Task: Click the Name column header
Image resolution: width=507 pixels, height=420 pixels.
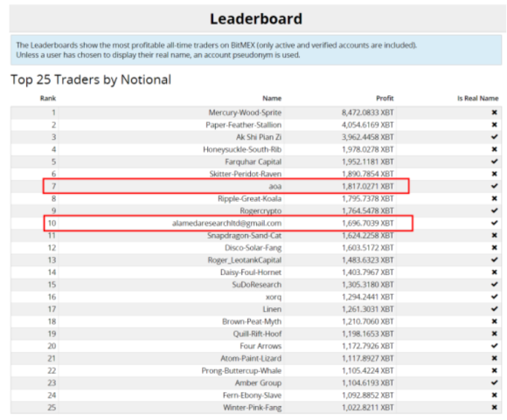Action: 272,98
